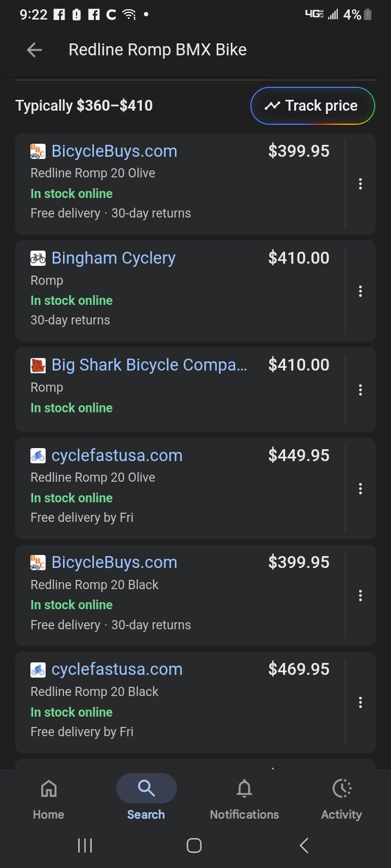
Task: Tap the Bingham Cyclery bicycle favicon
Action: coord(38,258)
